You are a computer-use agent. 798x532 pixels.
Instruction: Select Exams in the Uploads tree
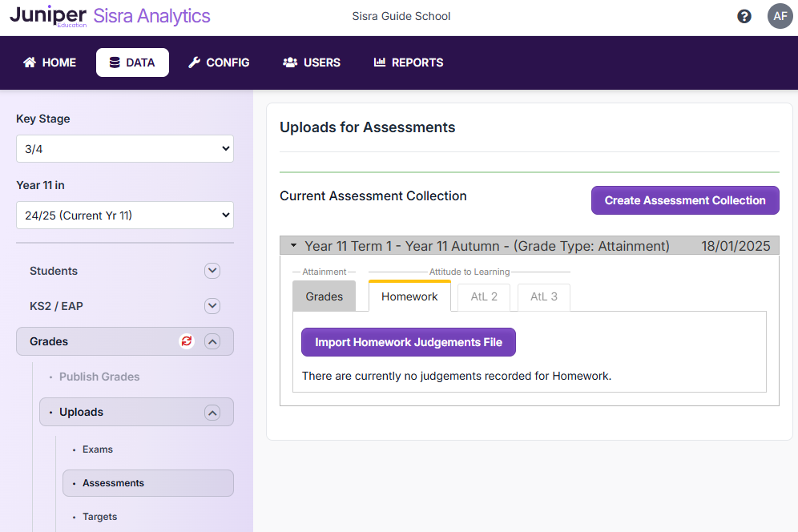(98, 449)
